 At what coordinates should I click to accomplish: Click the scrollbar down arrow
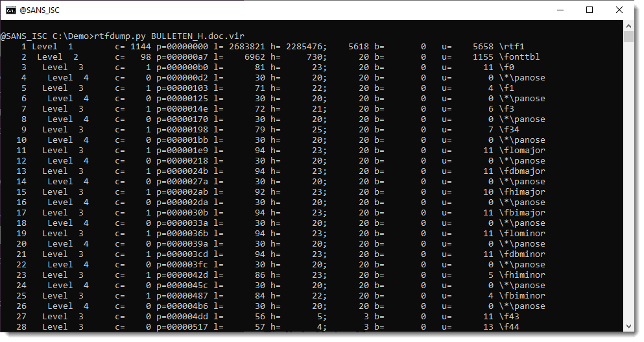click(628, 326)
